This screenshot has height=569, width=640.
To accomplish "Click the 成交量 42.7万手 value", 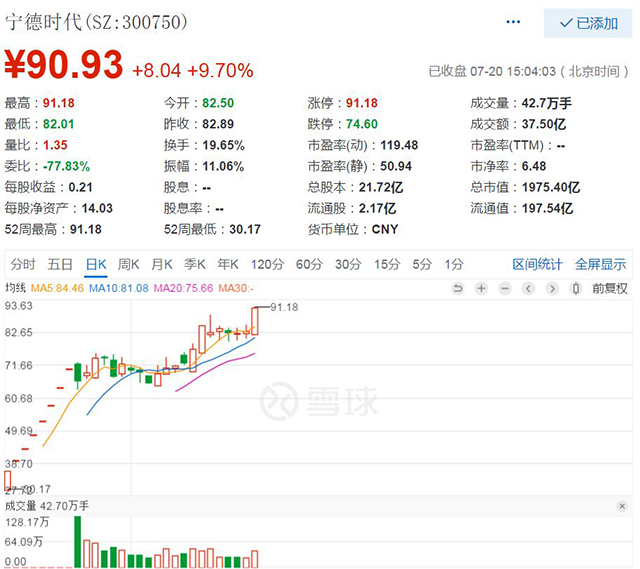I will pos(547,103).
